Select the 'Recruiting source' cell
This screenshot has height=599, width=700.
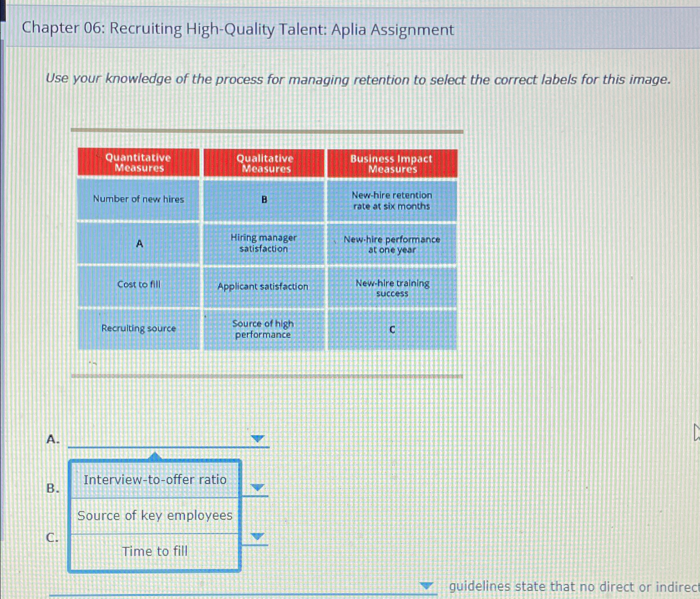click(139, 329)
